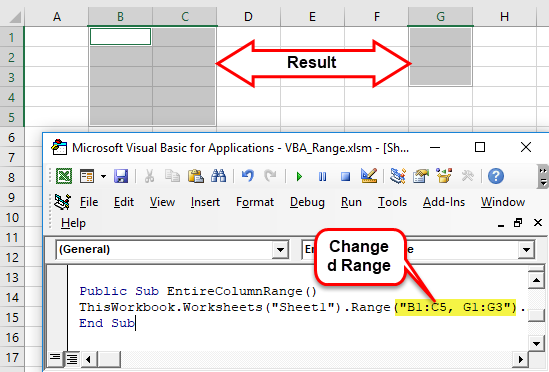This screenshot has height=372, width=549.
Task: Select row 1 header in Excel
Action: (12, 37)
